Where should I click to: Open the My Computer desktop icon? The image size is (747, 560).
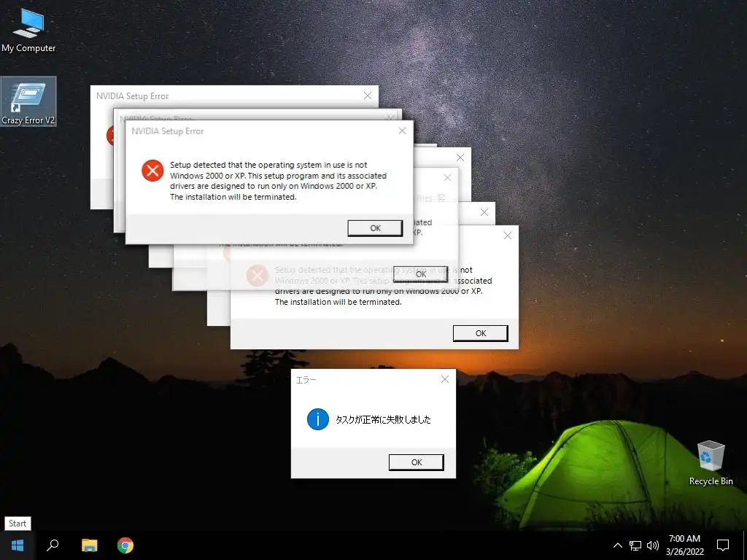pyautogui.click(x=28, y=30)
